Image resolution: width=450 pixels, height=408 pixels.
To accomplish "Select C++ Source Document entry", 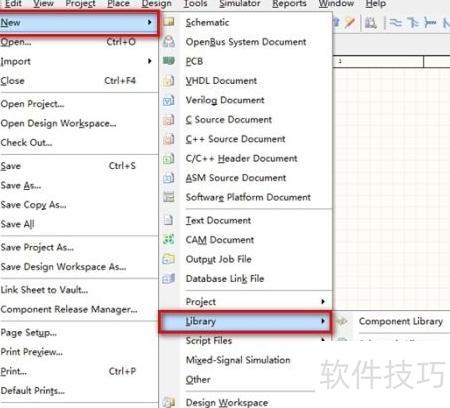I will click(235, 139).
